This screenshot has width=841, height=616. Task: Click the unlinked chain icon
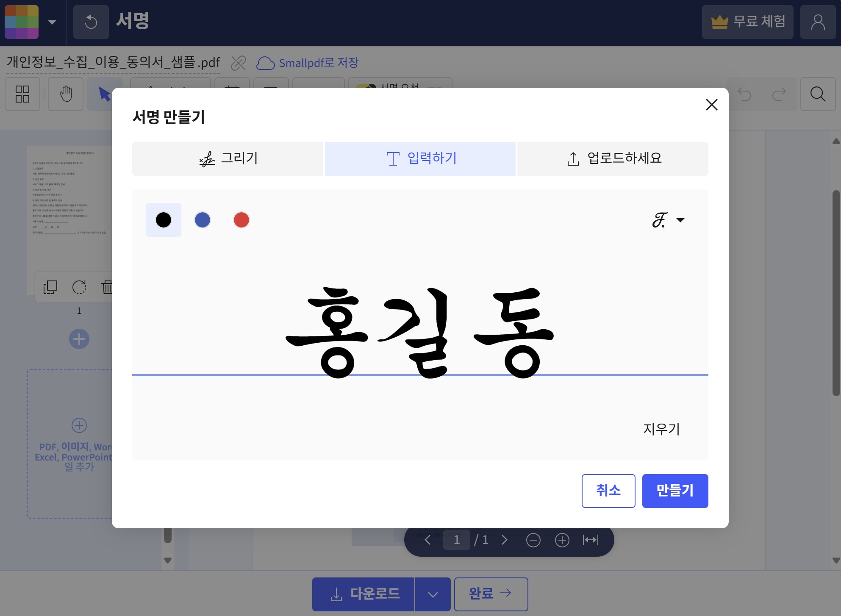coord(239,63)
